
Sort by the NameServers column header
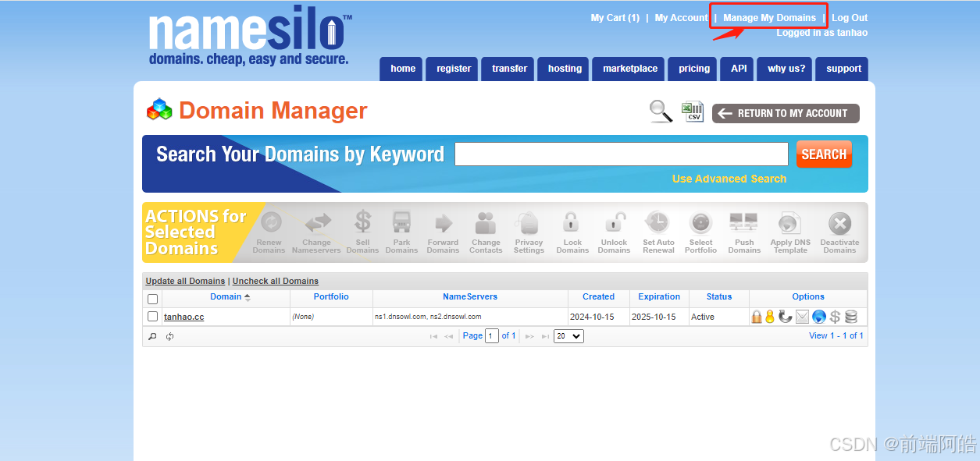[x=470, y=296]
